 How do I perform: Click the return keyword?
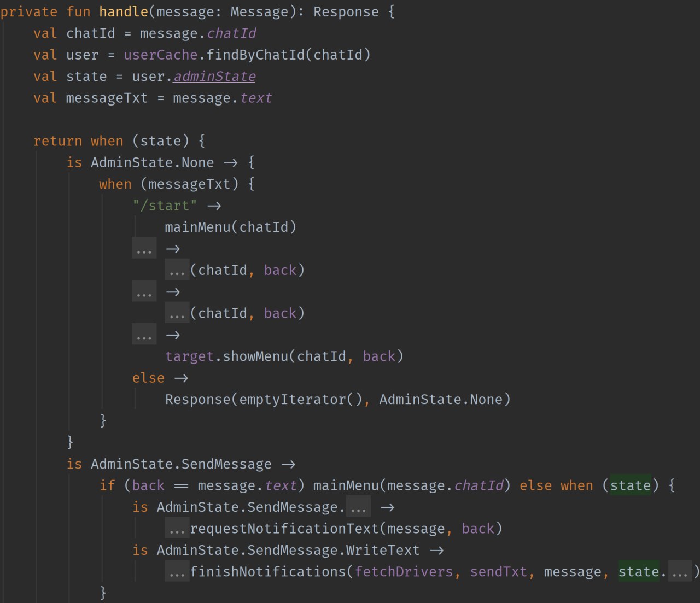click(x=58, y=141)
